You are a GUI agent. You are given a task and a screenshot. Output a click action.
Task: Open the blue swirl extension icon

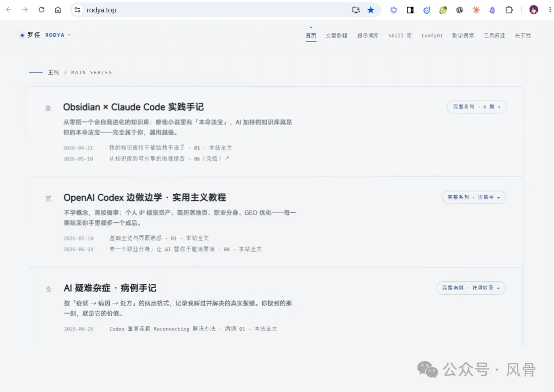tap(393, 10)
